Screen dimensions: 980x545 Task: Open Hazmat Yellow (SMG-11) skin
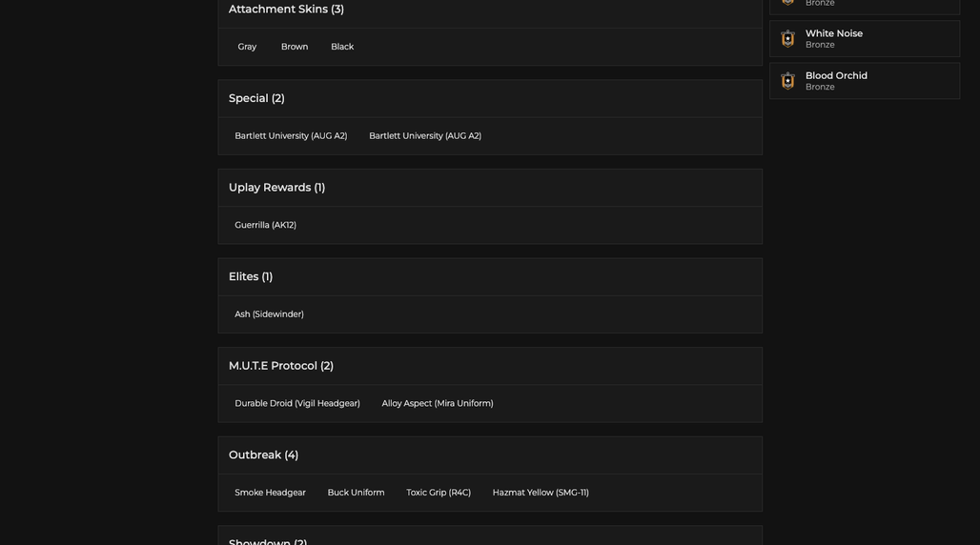pyautogui.click(x=541, y=493)
